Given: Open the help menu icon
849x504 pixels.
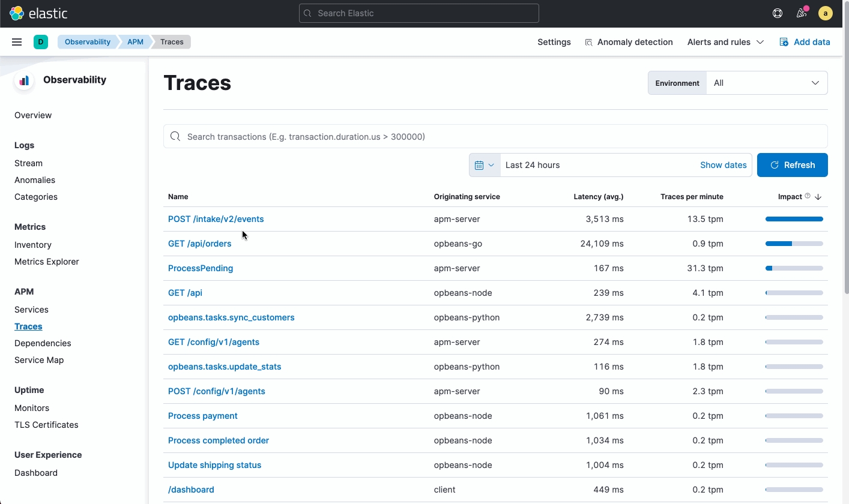Looking at the screenshot, I should pos(778,13).
